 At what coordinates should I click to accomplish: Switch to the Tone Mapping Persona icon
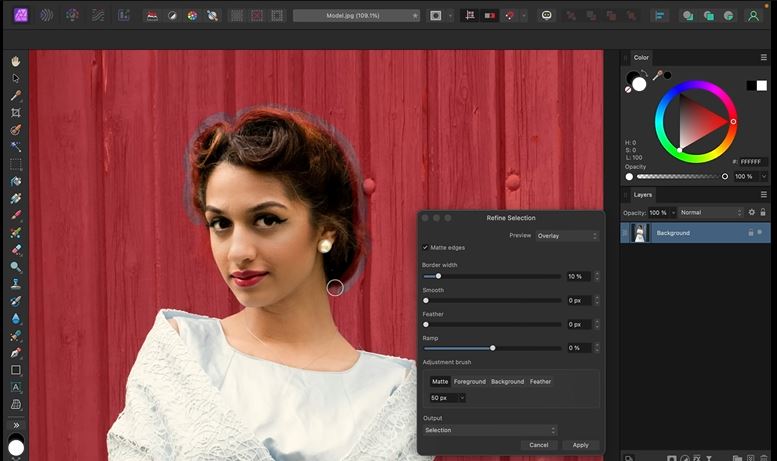coord(98,15)
